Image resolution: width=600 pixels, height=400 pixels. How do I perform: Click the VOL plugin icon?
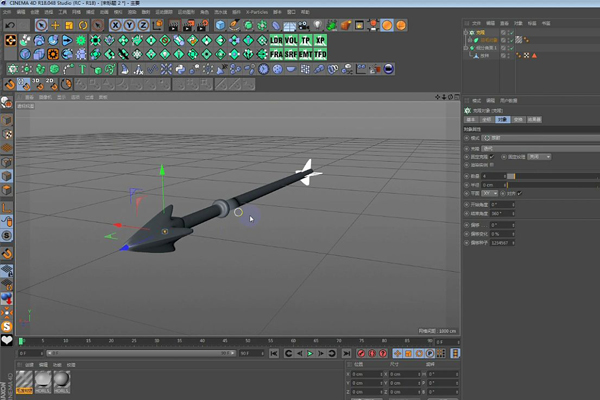click(x=291, y=40)
